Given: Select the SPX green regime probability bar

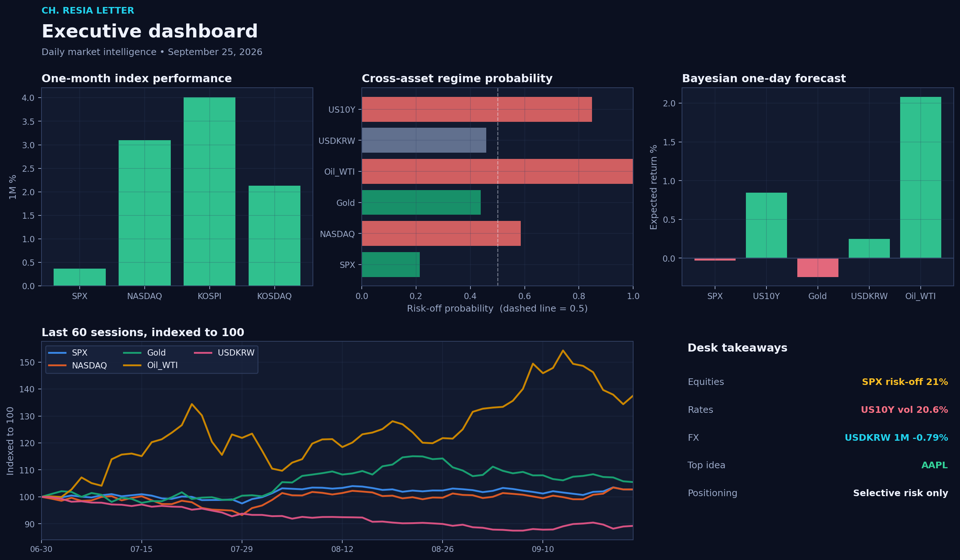Looking at the screenshot, I should coord(391,265).
